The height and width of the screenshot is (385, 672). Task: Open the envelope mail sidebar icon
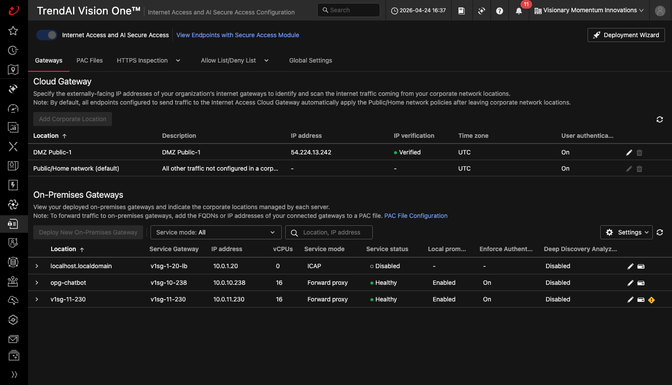pos(13,339)
